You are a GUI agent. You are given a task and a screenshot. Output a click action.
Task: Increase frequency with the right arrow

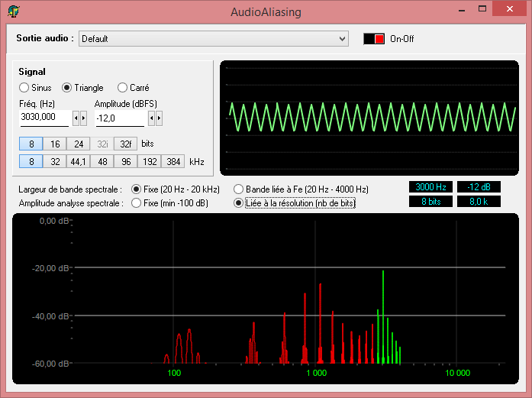point(83,118)
